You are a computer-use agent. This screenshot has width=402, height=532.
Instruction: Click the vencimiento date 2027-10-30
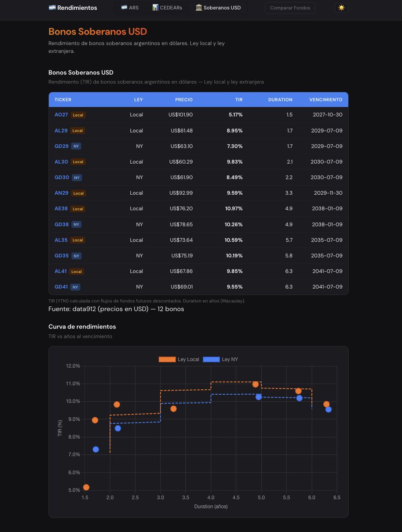click(327, 115)
